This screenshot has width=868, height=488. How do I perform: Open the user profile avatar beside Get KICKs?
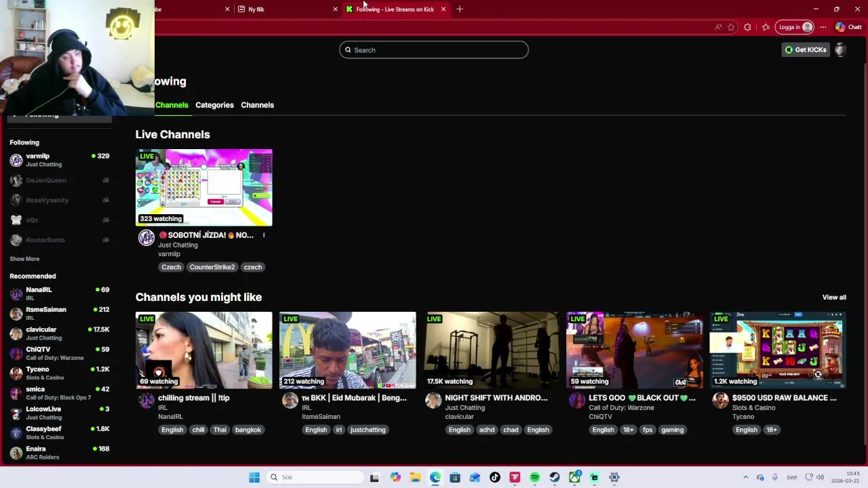[840, 49]
